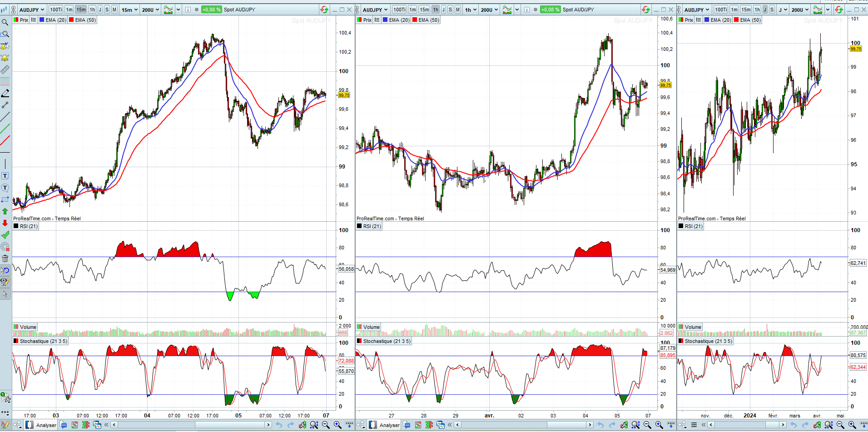Insert a green up arrow marker
This screenshot has width=868, height=432.
[x=5, y=211]
